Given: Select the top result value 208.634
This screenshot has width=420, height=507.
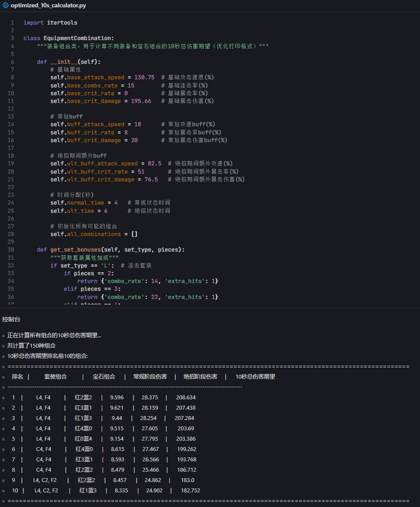Looking at the screenshot, I should pyautogui.click(x=186, y=397).
